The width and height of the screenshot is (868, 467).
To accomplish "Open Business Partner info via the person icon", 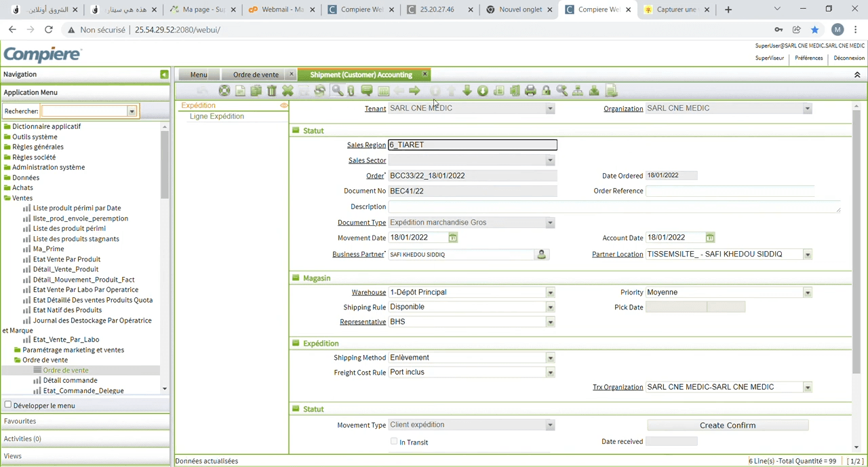I will [x=540, y=254].
